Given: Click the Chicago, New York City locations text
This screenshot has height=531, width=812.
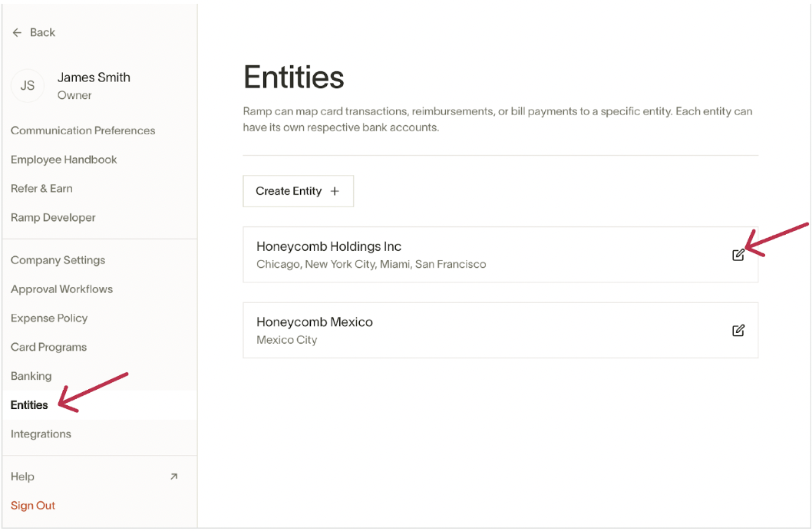Looking at the screenshot, I should coord(371,264).
